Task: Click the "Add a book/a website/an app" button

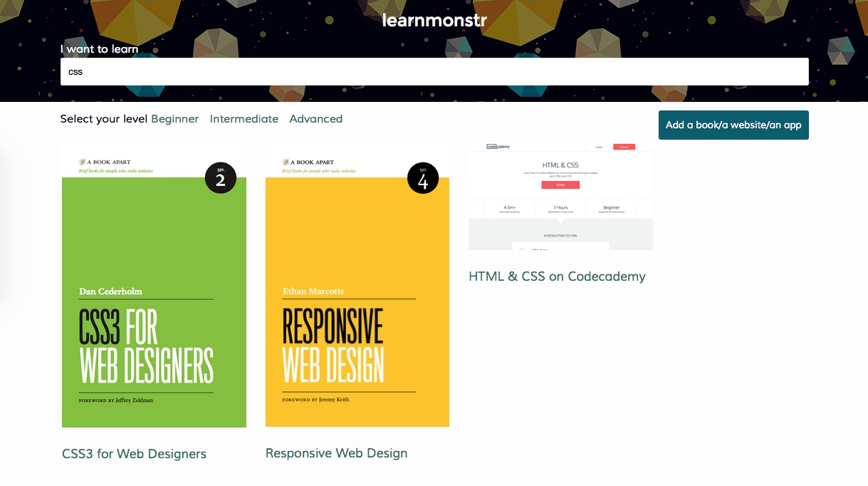Action: [733, 125]
